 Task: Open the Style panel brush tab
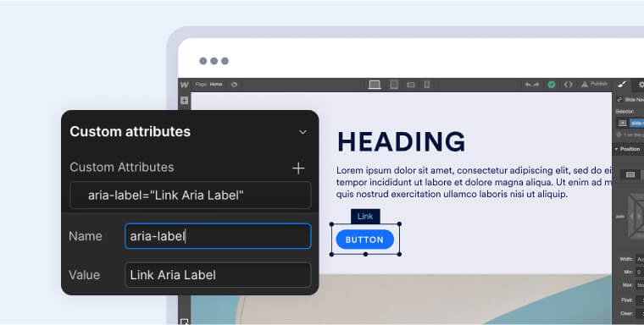pyautogui.click(x=621, y=85)
